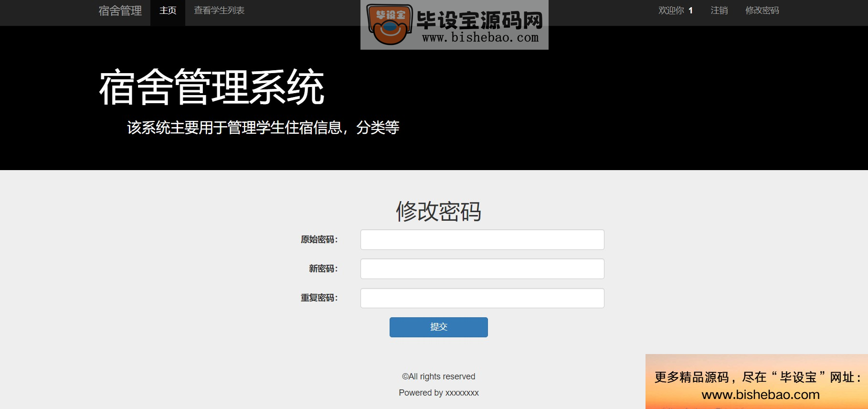Open 查看学生列表 in the navbar
868x409 pixels.
tap(219, 11)
